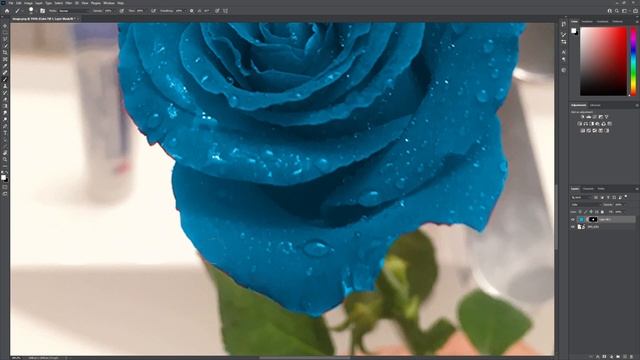Create a new layer
The width and height of the screenshot is (640, 360).
tap(625, 356)
